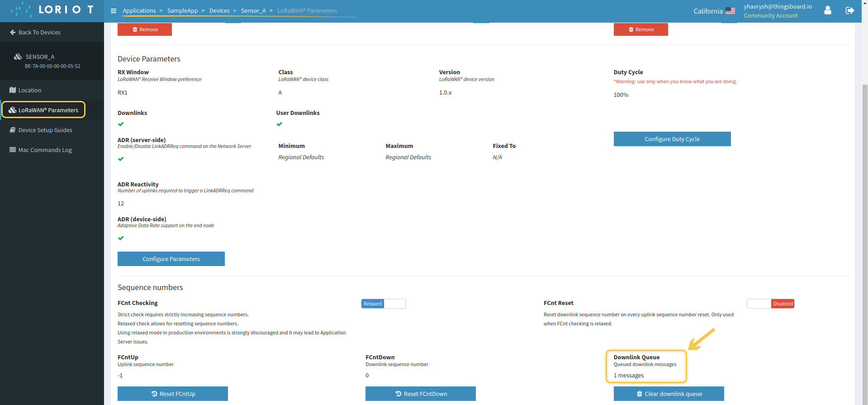
Task: Click the logout icon
Action: tap(849, 10)
